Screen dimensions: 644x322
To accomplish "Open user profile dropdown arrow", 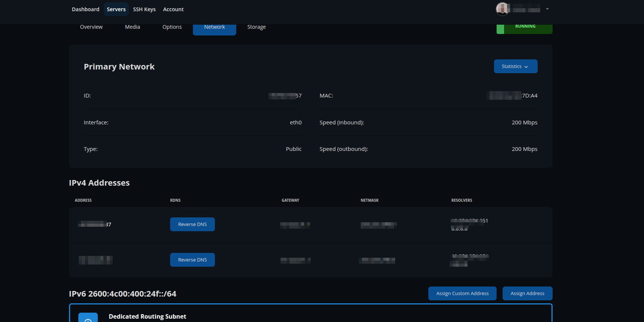I will point(547,9).
